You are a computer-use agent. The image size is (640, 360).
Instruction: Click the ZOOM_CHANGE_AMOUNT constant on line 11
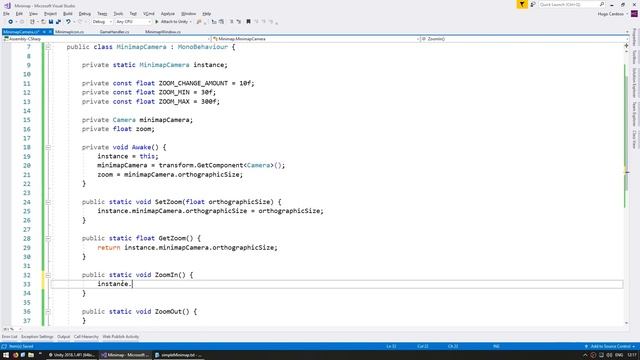(x=193, y=83)
